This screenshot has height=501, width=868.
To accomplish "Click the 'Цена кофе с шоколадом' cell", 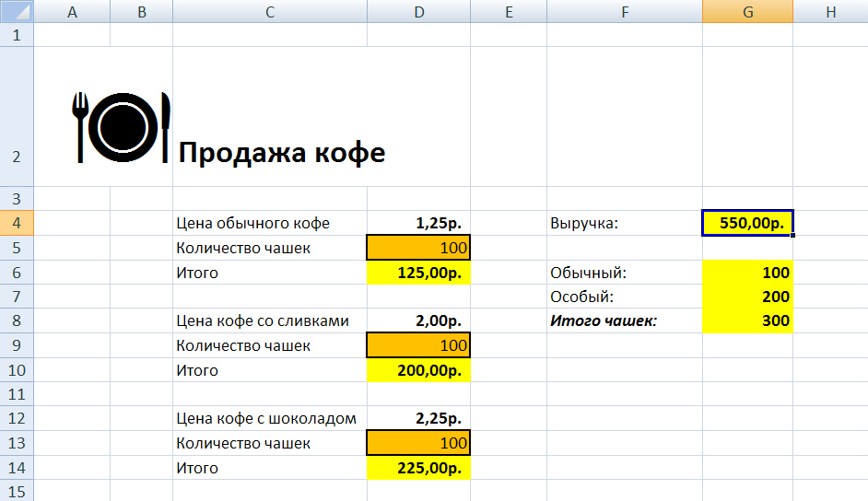I will 270,418.
